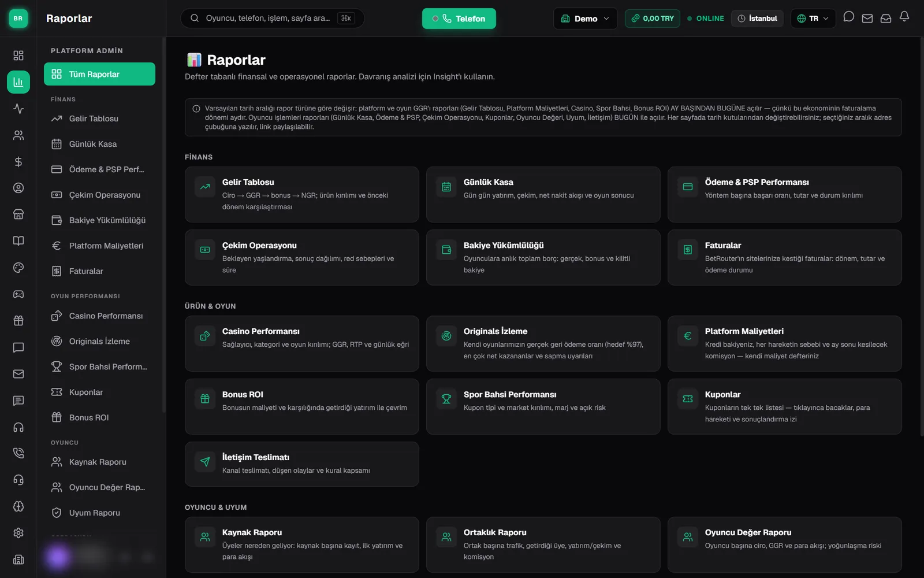Click the sidebar vertical scrollbar
924x578 pixels.
point(164,225)
